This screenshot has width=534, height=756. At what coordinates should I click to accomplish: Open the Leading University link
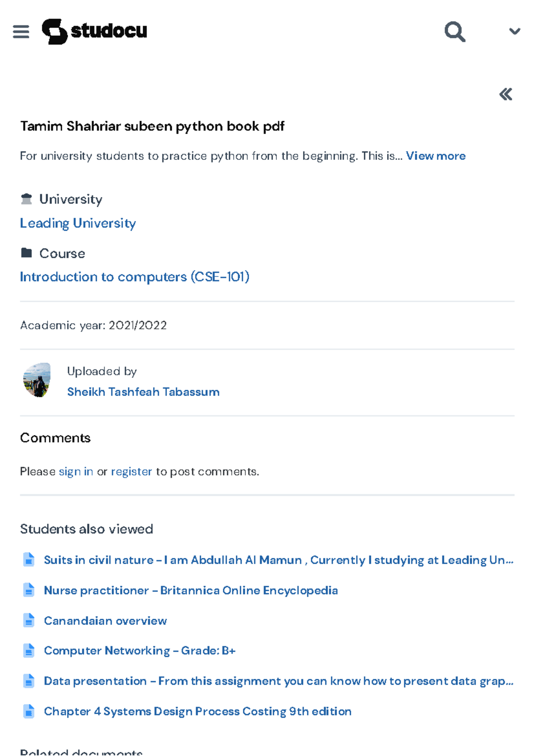(78, 223)
